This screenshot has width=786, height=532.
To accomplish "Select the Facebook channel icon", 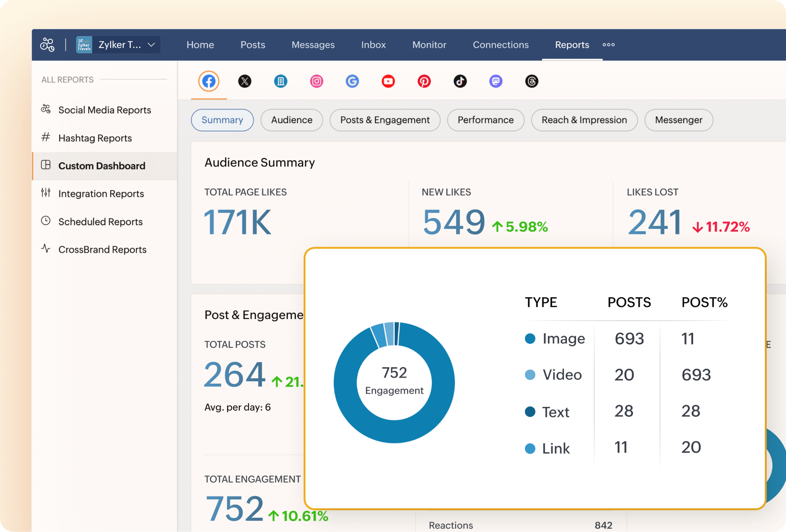I will (209, 81).
